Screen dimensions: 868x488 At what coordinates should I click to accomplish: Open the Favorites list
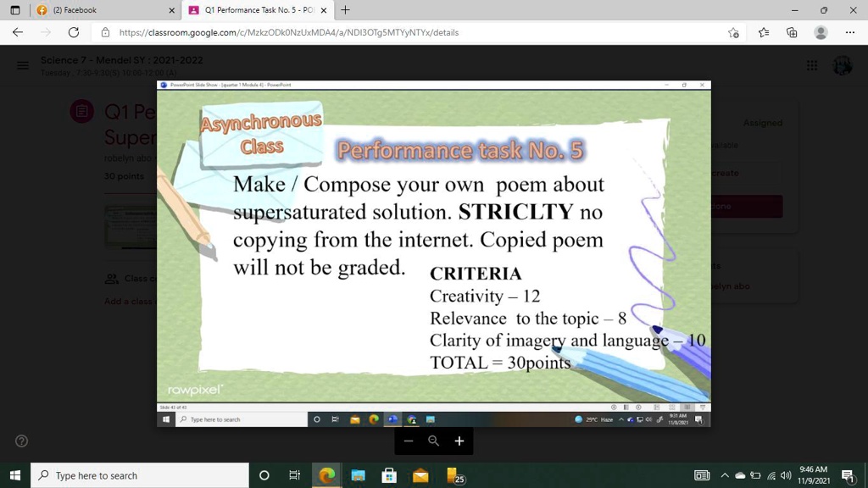pos(764,33)
